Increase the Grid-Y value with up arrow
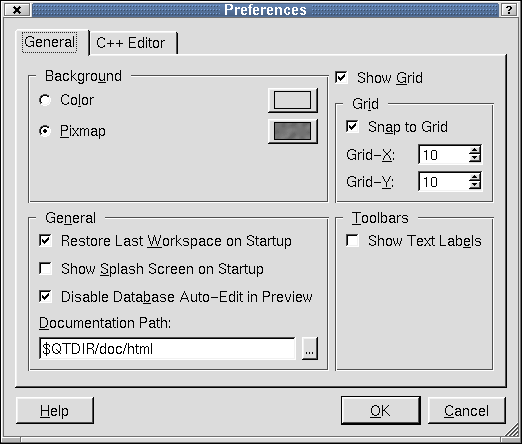The image size is (522, 444). tap(475, 177)
